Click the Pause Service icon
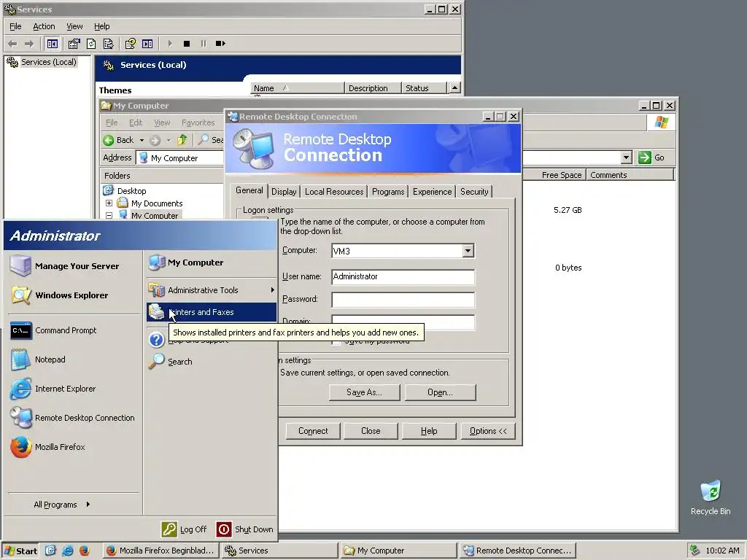The width and height of the screenshot is (747, 560). click(x=204, y=44)
